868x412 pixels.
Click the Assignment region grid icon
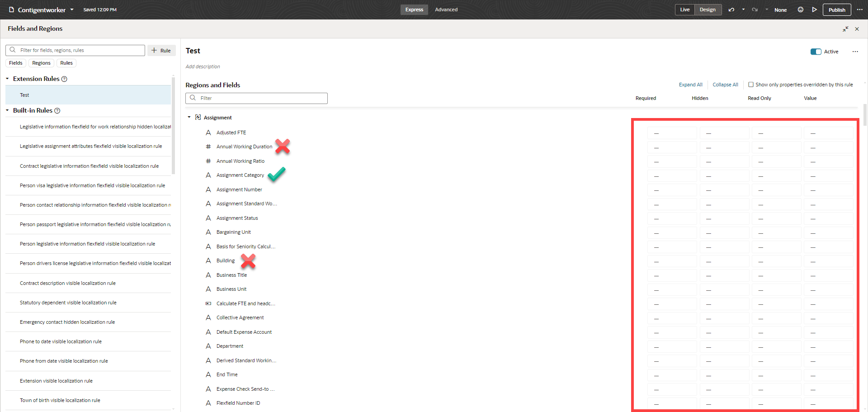click(x=198, y=117)
